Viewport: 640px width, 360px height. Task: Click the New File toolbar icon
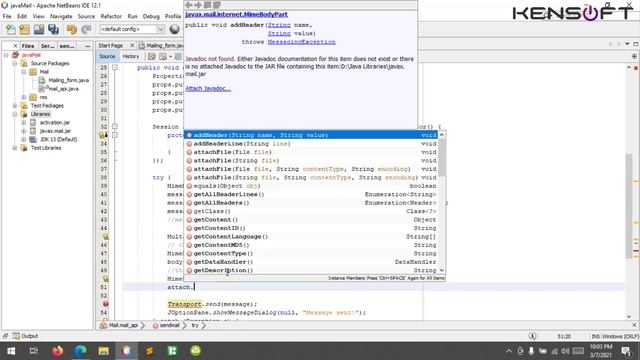(11, 29)
